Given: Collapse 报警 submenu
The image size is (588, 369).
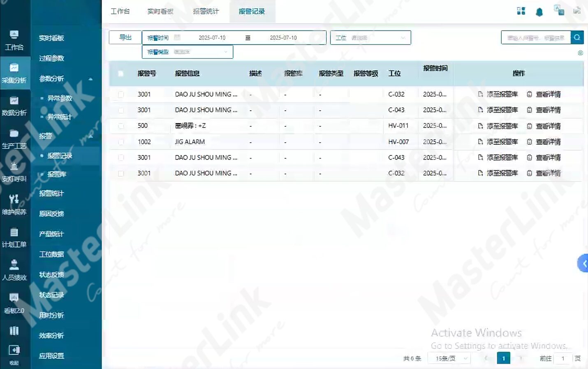Looking at the screenshot, I should [90, 136].
